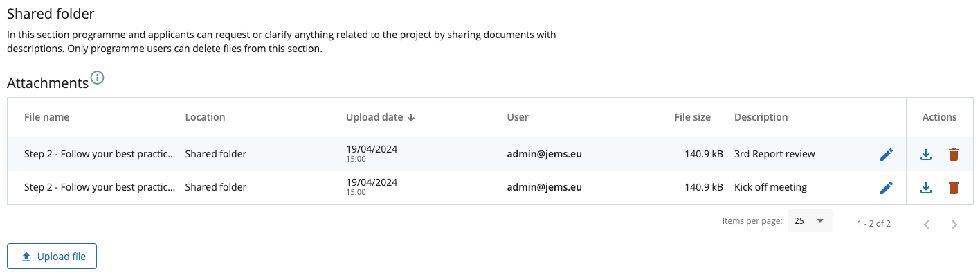Sort by File name column header
The image size is (980, 278).
click(46, 117)
